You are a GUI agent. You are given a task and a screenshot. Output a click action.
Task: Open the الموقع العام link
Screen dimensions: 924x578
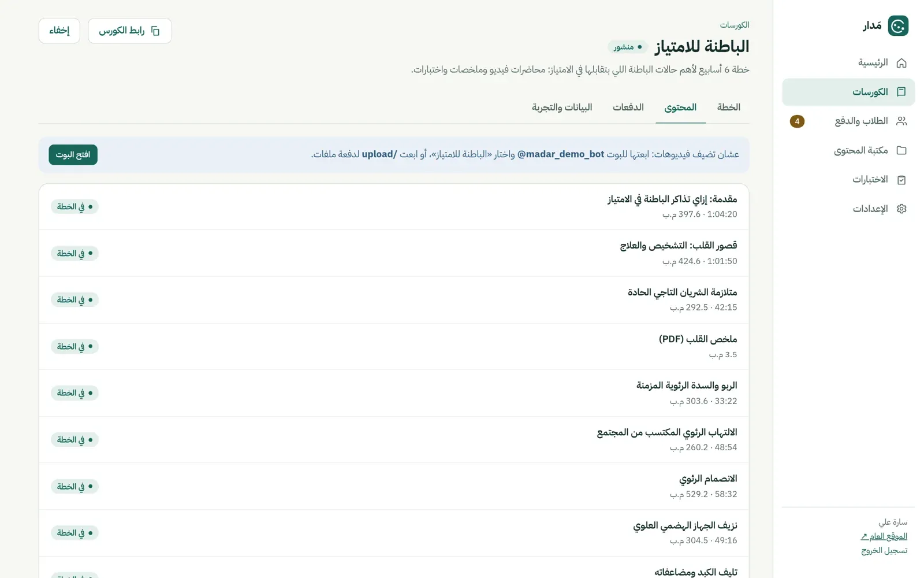click(x=884, y=536)
